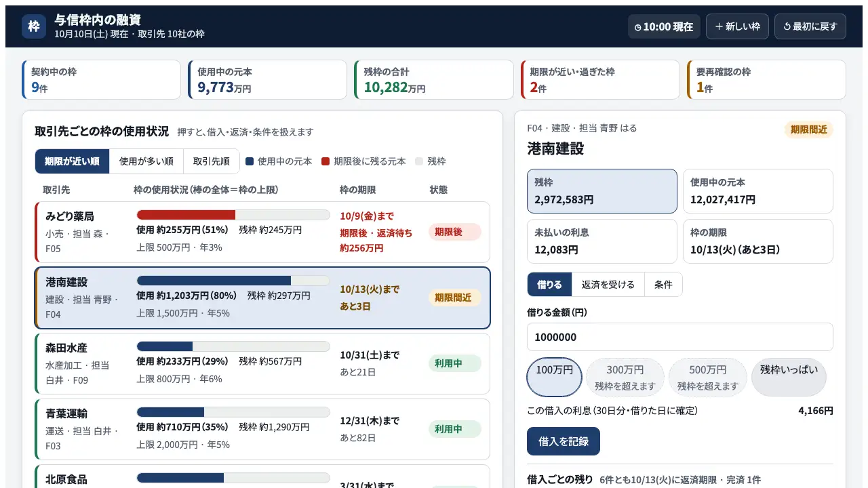Click the 4,166円 interest value
The height and width of the screenshot is (488, 868).
816,411
